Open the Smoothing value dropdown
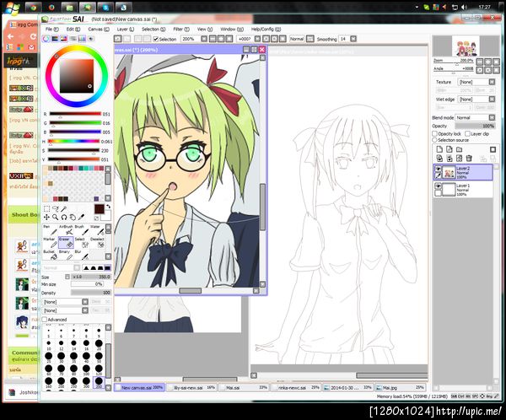 (x=353, y=39)
